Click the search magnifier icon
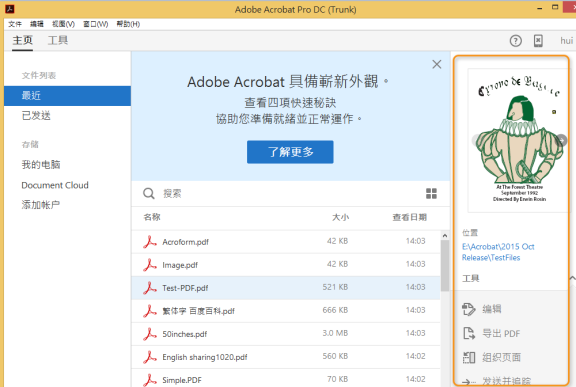 [149, 193]
